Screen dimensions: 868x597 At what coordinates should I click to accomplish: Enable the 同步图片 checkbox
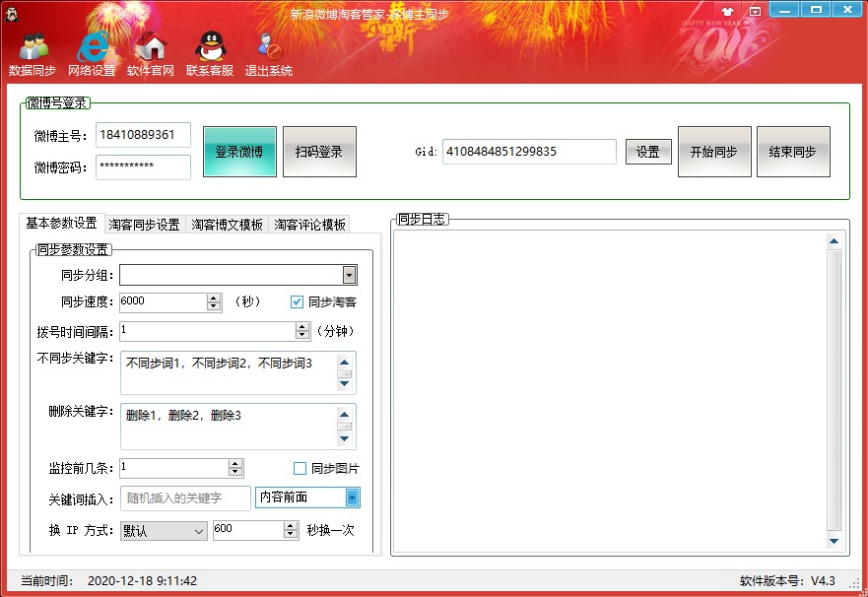click(300, 469)
